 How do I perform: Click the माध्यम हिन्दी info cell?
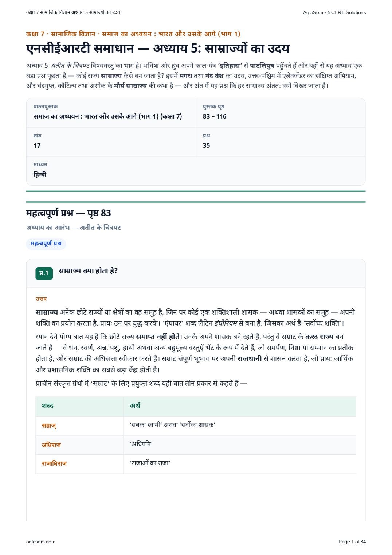[x=196, y=171]
